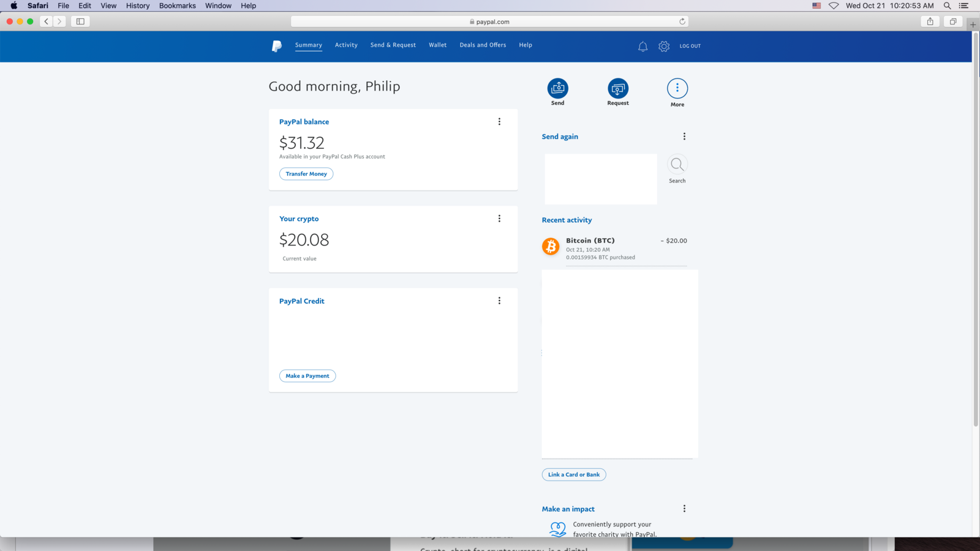Open the PayPal balance heading link
980x551 pixels.
(304, 122)
